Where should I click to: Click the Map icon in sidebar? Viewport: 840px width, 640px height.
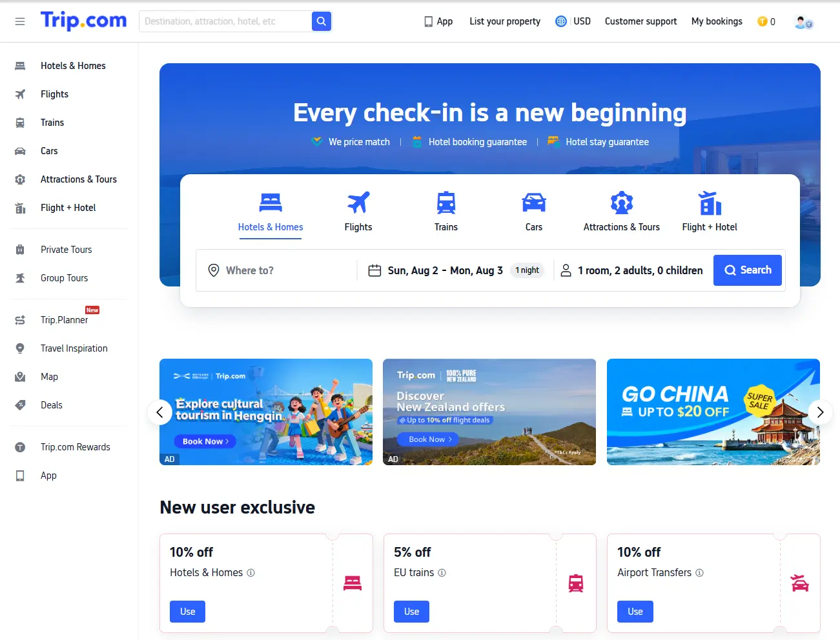[20, 377]
